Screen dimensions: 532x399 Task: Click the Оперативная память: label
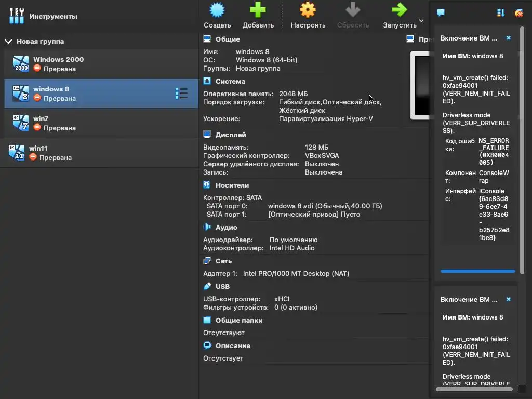(238, 94)
